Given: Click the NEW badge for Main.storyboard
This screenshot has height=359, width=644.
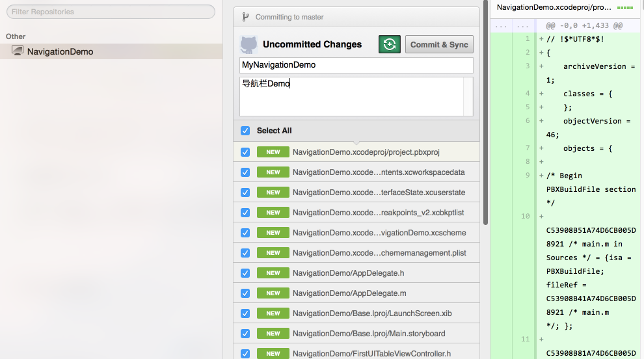Looking at the screenshot, I should (273, 334).
